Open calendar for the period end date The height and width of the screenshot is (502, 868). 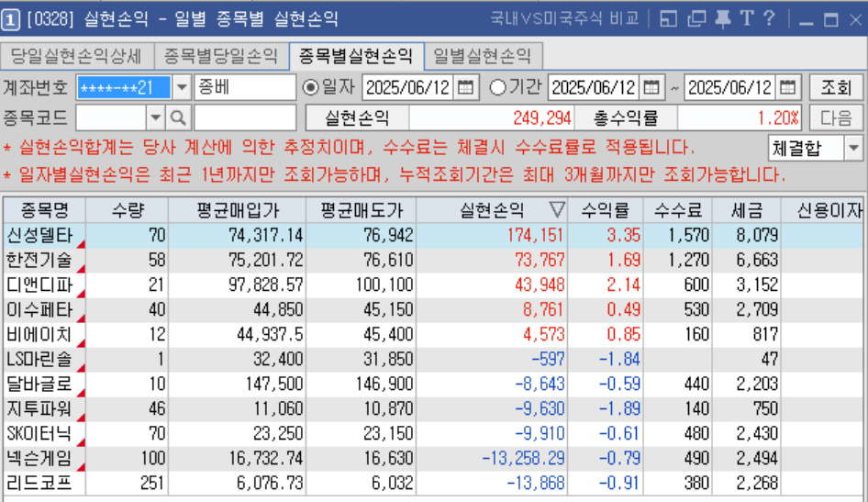pos(788,88)
